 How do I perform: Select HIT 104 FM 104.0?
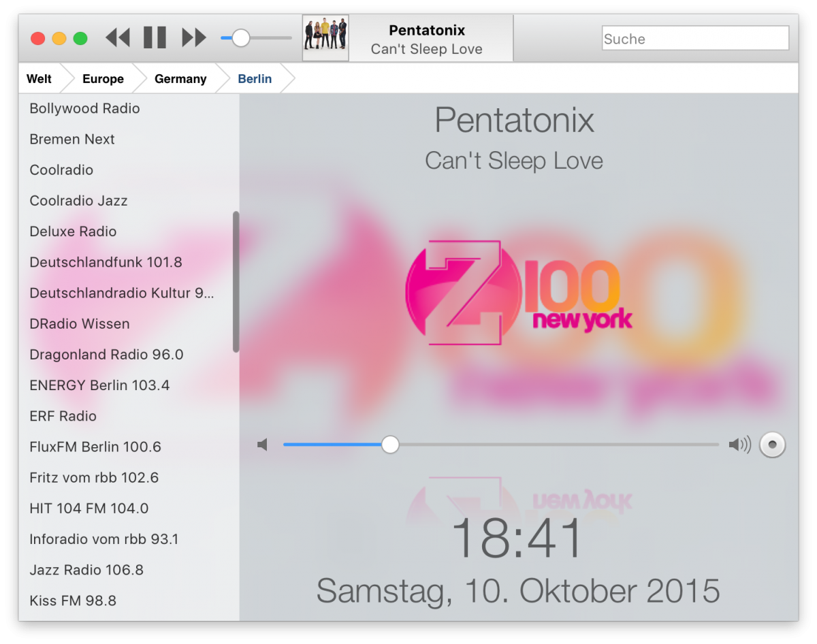click(x=129, y=509)
